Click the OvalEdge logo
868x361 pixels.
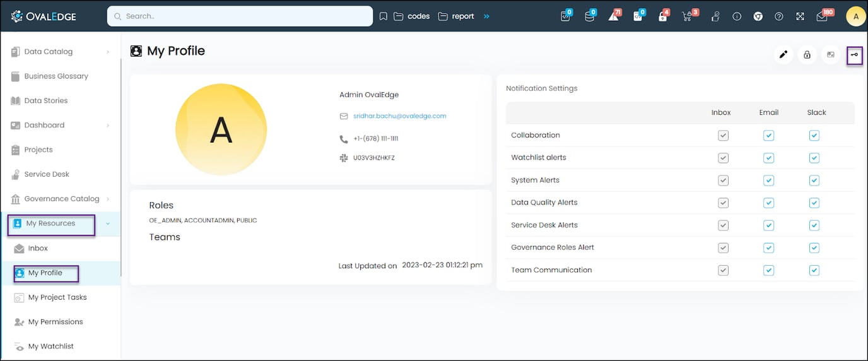44,16
